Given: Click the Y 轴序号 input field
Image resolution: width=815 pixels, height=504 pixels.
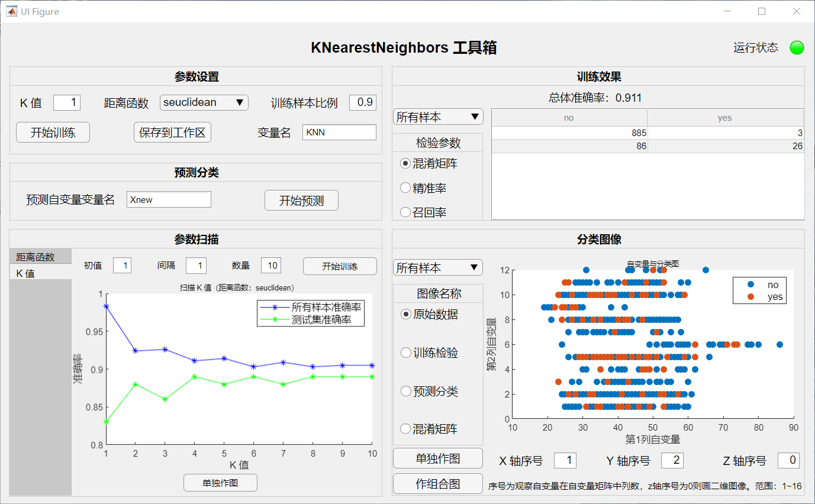Looking at the screenshot, I should pos(672,460).
